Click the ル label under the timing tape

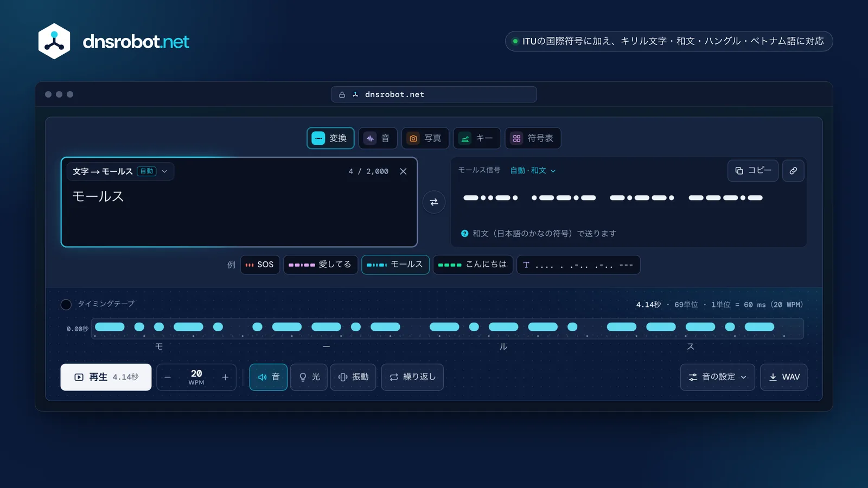[503, 346]
